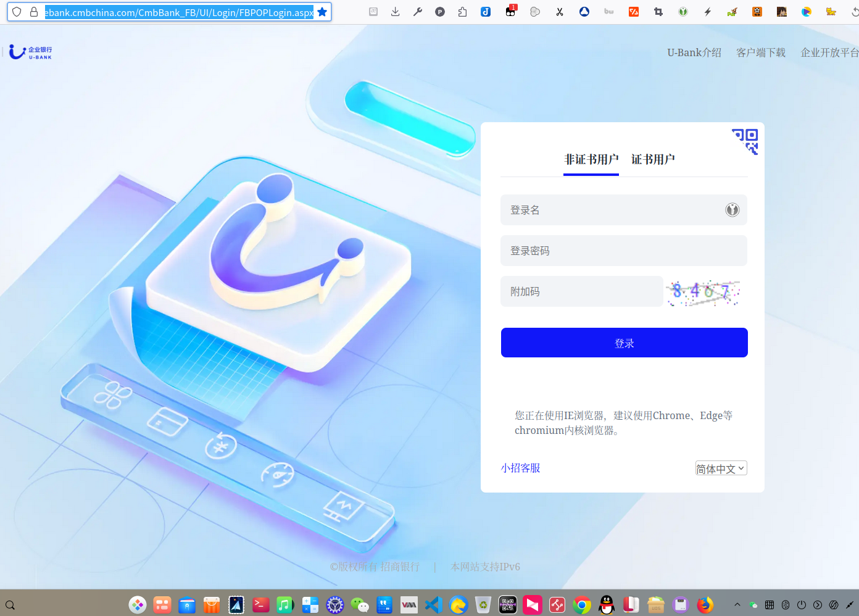Image resolution: width=859 pixels, height=616 pixels.
Task: Bookmark star icon in address bar
Action: point(322,12)
